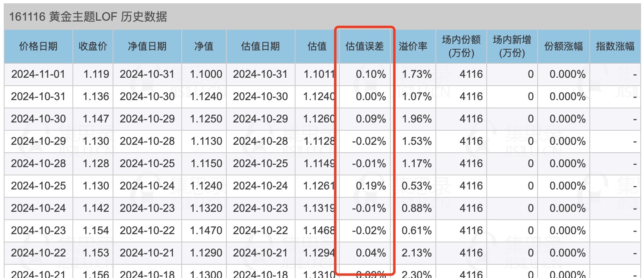The height and width of the screenshot is (278, 644).
Task: Click the 净值 column header
Action: click(204, 46)
